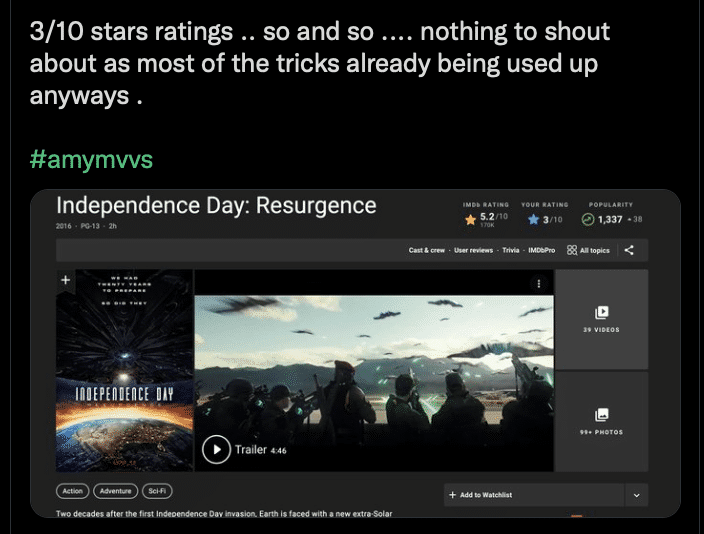704x534 pixels.
Task: Select the Adventure genre chip
Action: point(115,491)
